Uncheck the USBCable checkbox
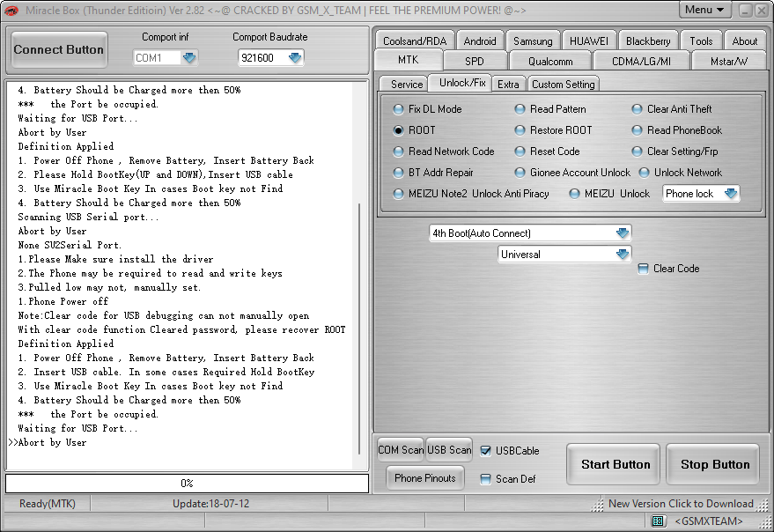This screenshot has height=532, width=774. 487,450
